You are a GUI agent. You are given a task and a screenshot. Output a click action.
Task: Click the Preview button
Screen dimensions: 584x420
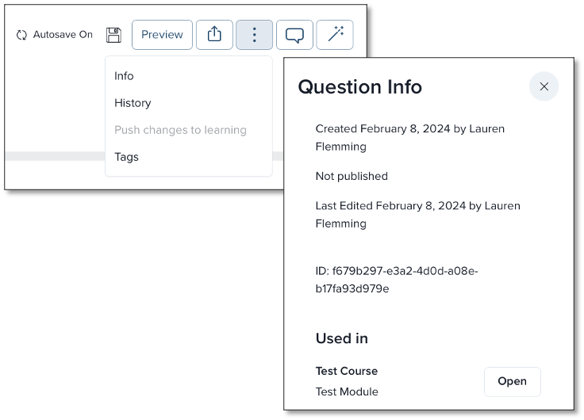(162, 35)
